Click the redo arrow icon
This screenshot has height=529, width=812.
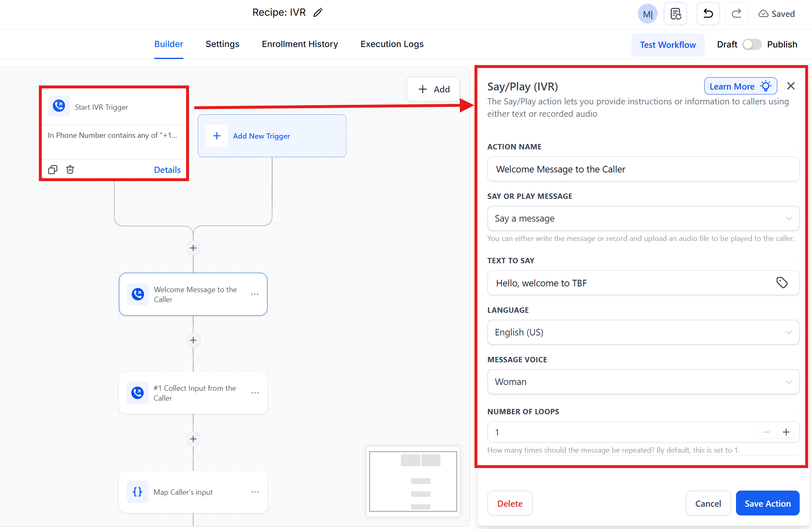point(736,14)
